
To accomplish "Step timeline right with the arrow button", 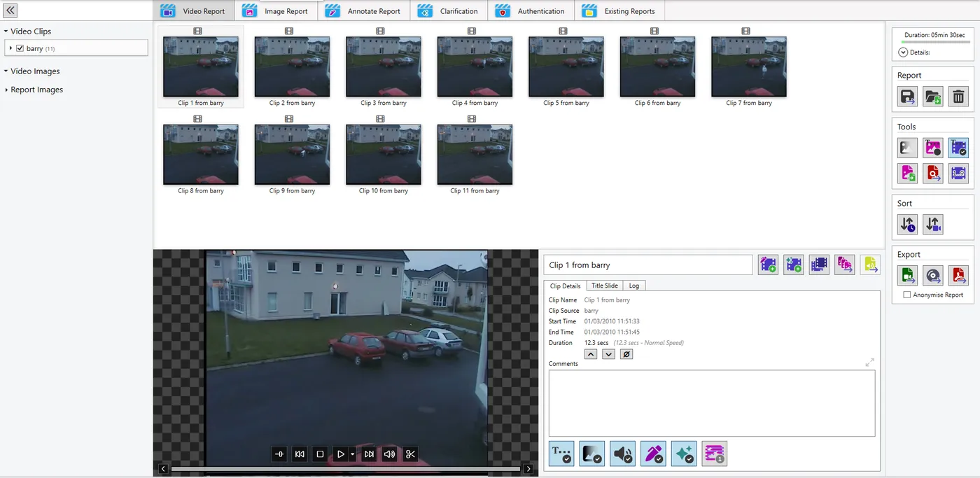I will 528,469.
